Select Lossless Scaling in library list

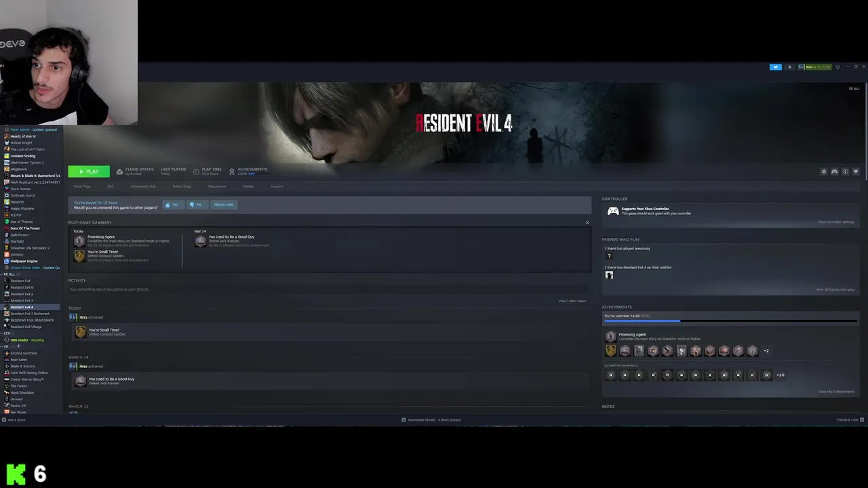click(x=22, y=156)
